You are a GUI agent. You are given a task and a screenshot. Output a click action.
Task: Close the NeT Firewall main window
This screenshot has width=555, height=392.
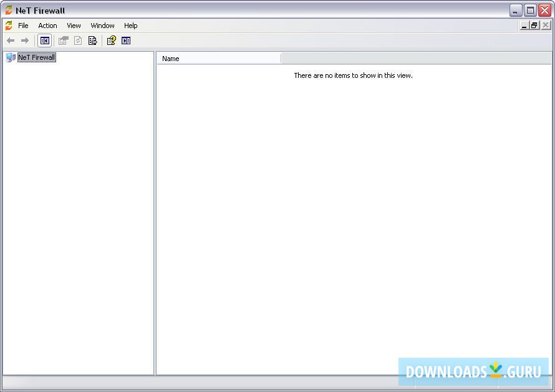coord(545,11)
